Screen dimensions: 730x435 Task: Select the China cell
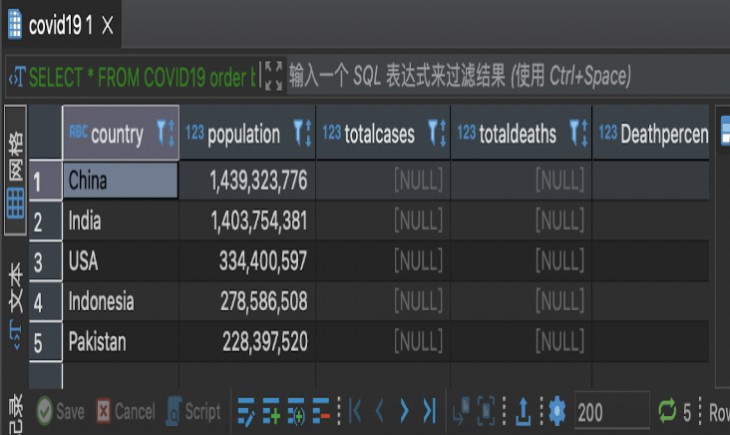(x=121, y=180)
